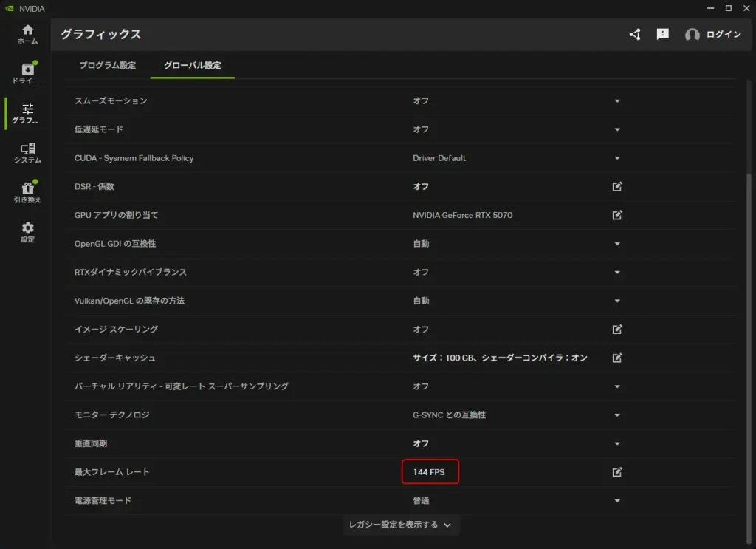This screenshot has width=756, height=549.
Task: Expand the スムーズモーション dropdown
Action: (x=617, y=100)
